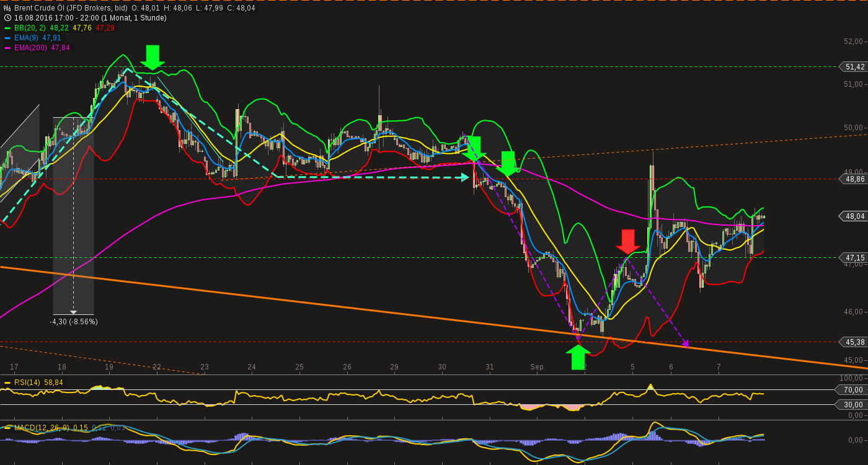
Task: Click the current price tag 48,04 on axis
Action: [852, 216]
